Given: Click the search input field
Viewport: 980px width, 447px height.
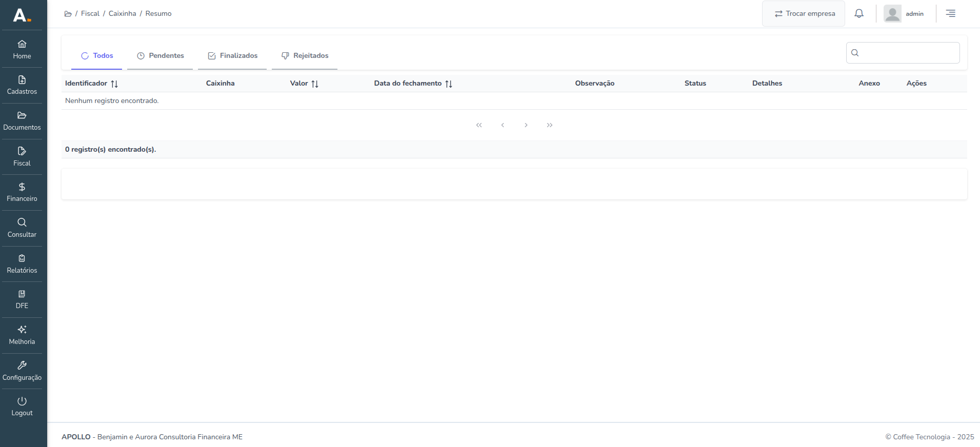Looking at the screenshot, I should click(908, 53).
